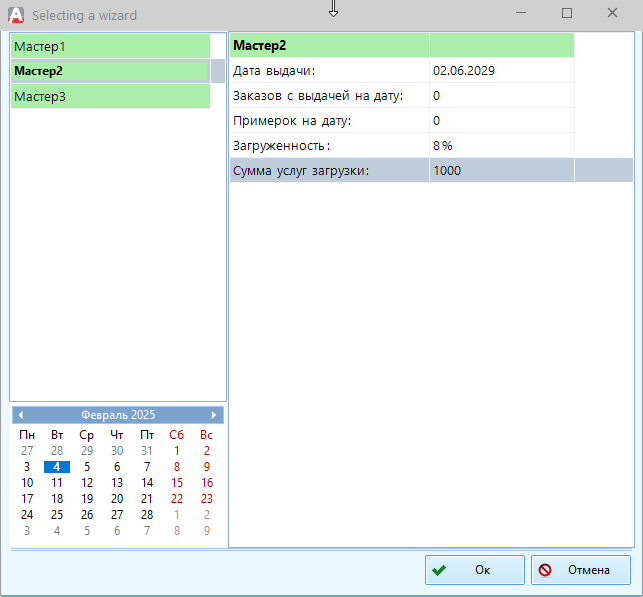Go to previous month in calendar
Screen dimensions: 643x597
tap(20, 415)
